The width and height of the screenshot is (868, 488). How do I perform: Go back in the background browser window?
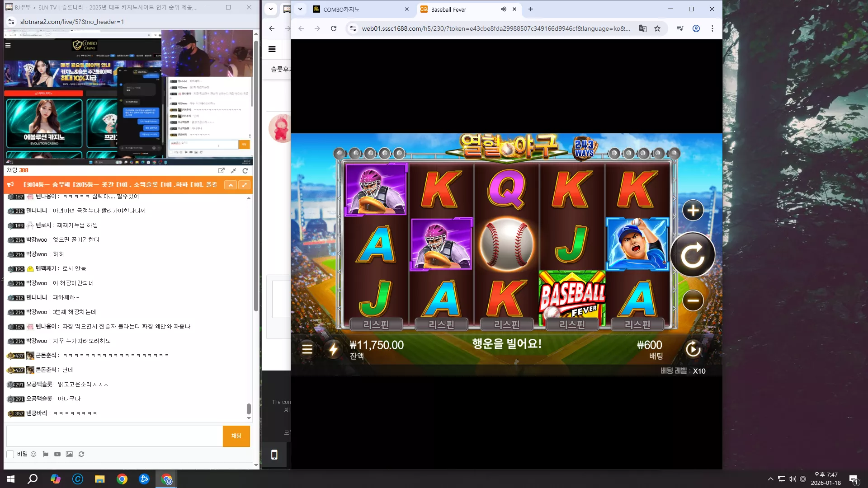(272, 28)
